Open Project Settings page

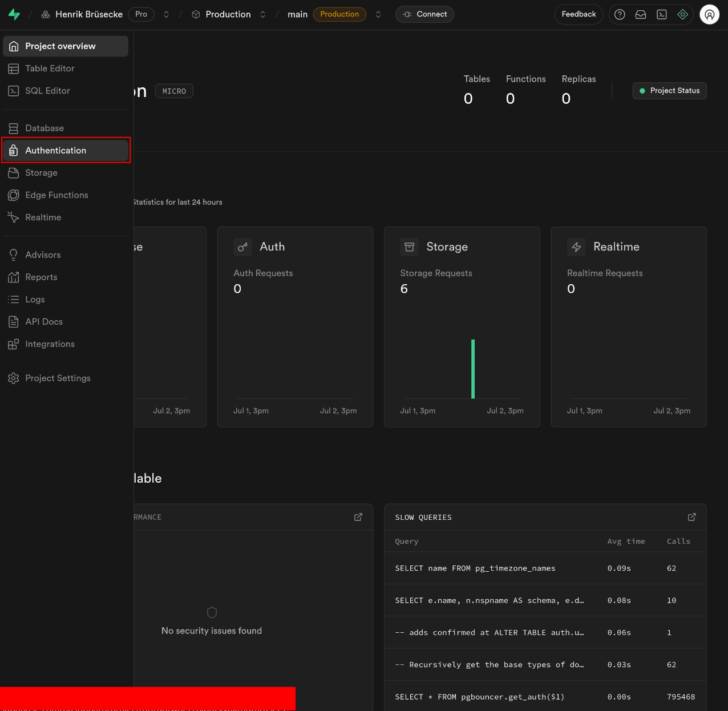[58, 378]
